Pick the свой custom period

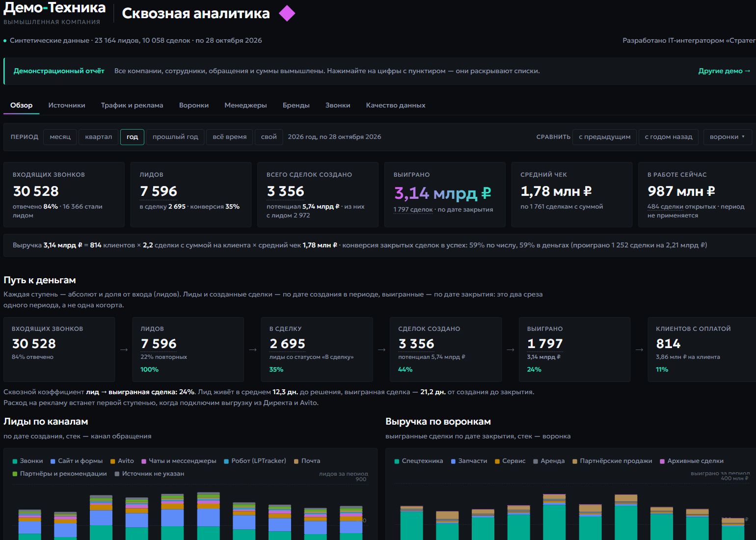pyautogui.click(x=269, y=137)
